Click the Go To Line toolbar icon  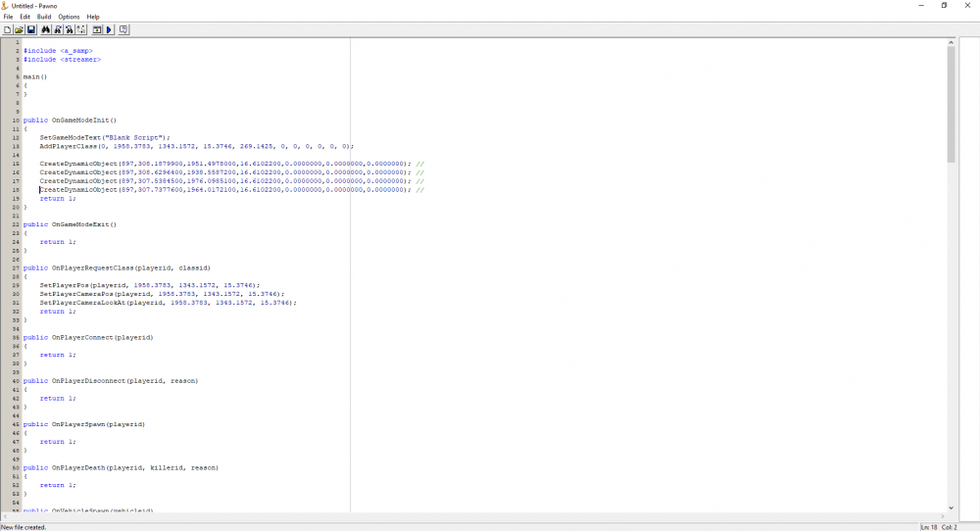[81, 29]
